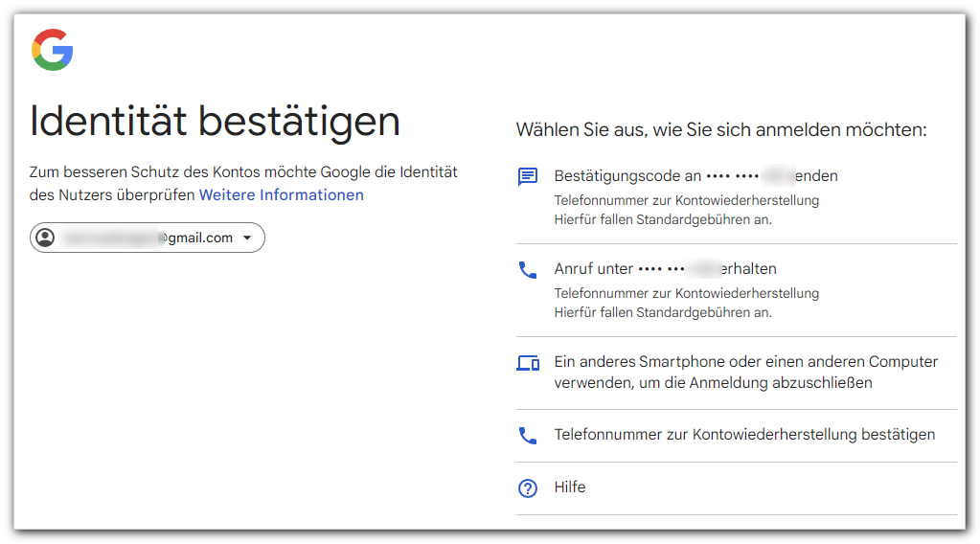Screen dimensions: 980x544
Task: Open the Hilfe option
Action: [x=737, y=488]
